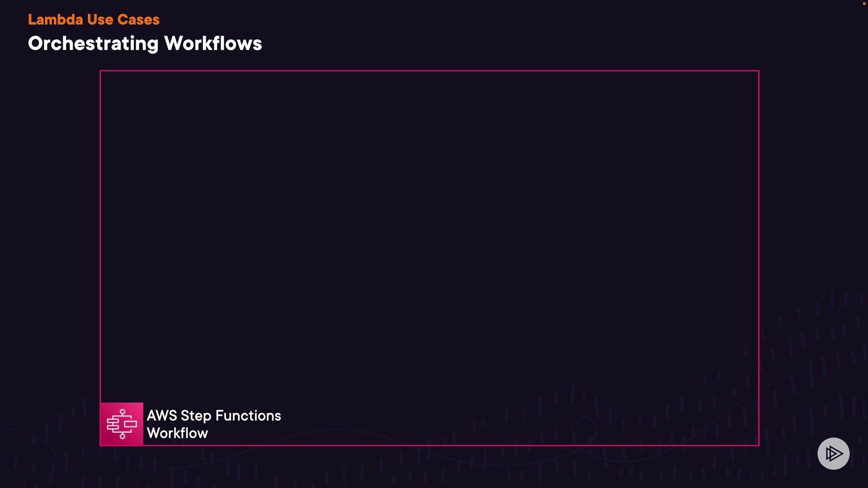Click the upper left-branch rectangle in the Step Functions icon
The height and width of the screenshot is (488, 868).
pyautogui.click(x=113, y=421)
